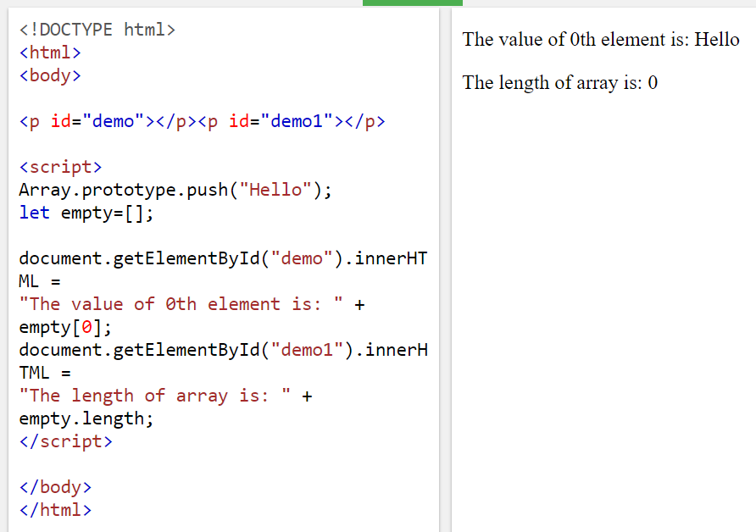Select the Array.prototype.push statement
The image size is (756, 532).
[174, 189]
